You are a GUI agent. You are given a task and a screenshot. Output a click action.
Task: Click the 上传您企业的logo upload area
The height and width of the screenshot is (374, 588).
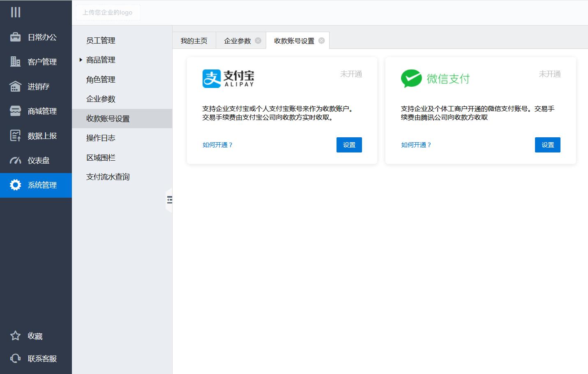coord(108,12)
